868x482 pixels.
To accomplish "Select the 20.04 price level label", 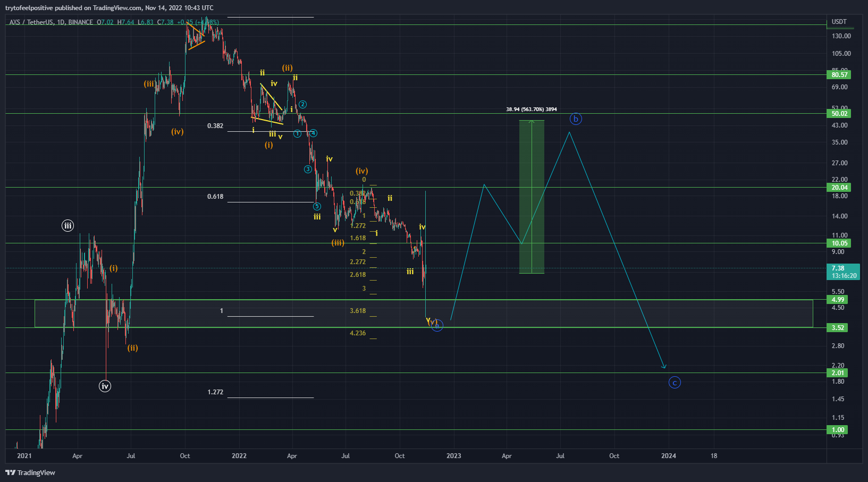I will click(x=839, y=188).
